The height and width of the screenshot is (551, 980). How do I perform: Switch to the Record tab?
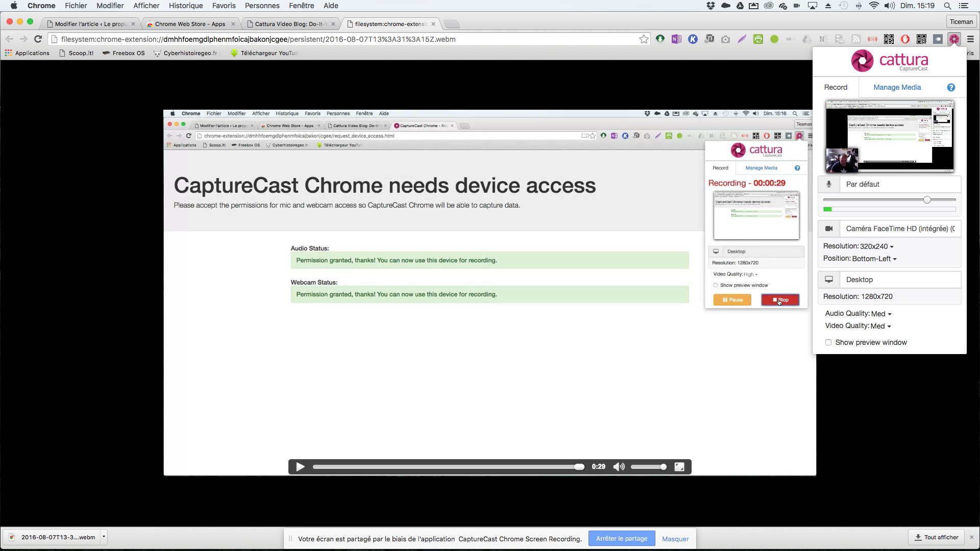tap(836, 87)
